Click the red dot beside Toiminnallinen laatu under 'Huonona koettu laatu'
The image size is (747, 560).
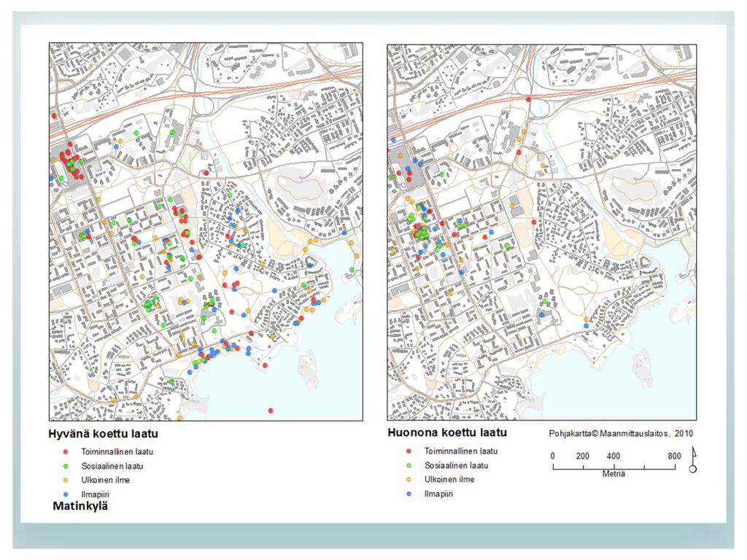coord(409,451)
